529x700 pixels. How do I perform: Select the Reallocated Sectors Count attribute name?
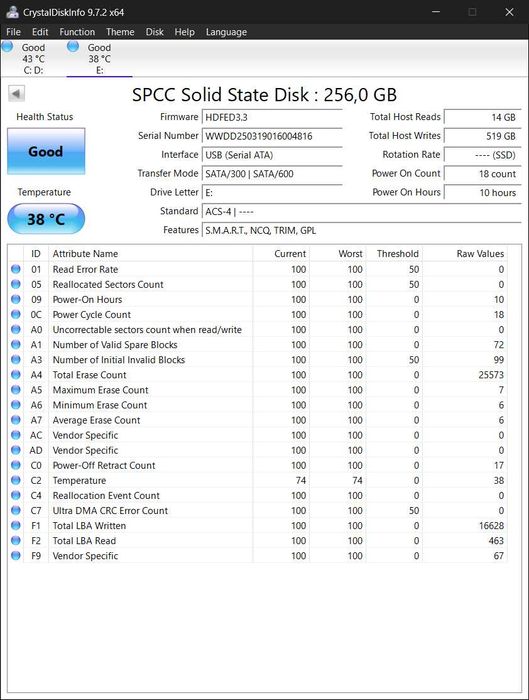108,284
